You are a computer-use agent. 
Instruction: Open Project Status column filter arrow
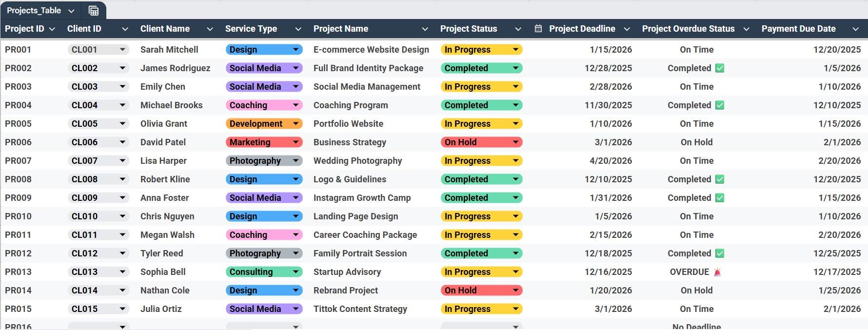click(x=518, y=29)
